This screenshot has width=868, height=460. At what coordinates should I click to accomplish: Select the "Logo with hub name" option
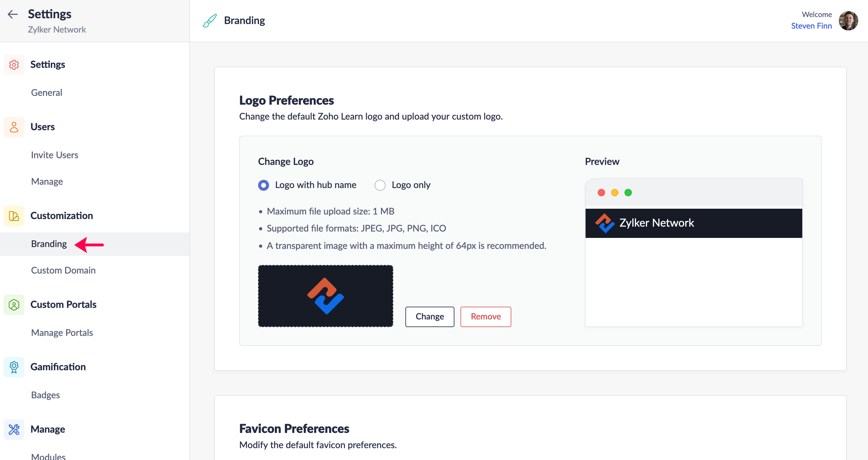[264, 185]
